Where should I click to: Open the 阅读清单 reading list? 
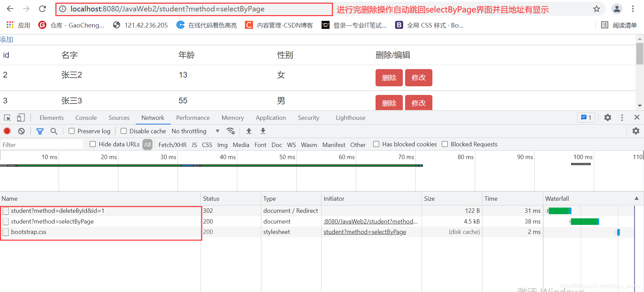pos(619,25)
